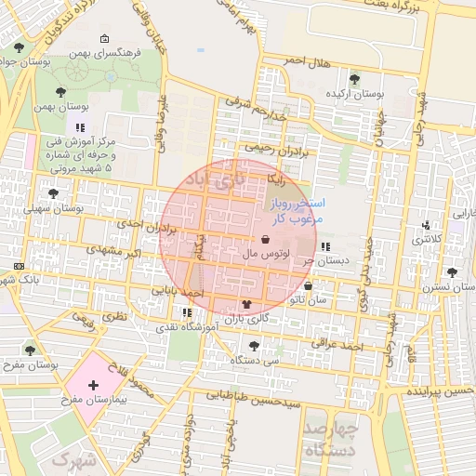
Task: Select the tree icon of بوستان نسترن
Action: (x=452, y=272)
